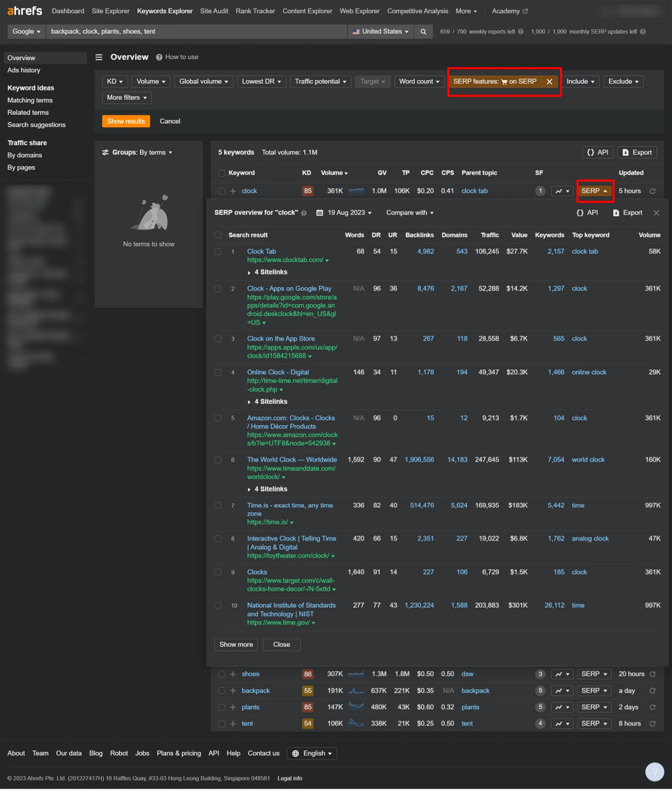Screen dimensions: 672x790
Task: Go to Matching terms in sidebar
Action: click(x=30, y=100)
